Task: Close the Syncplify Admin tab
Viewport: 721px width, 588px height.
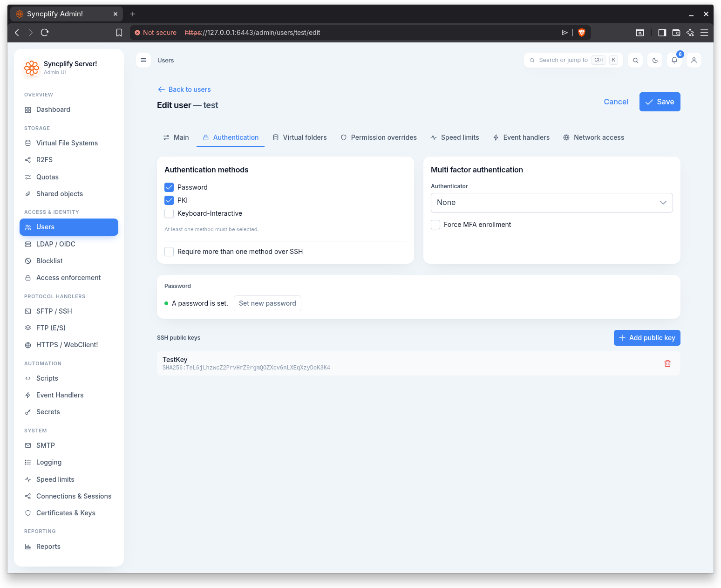Action: pyautogui.click(x=116, y=14)
